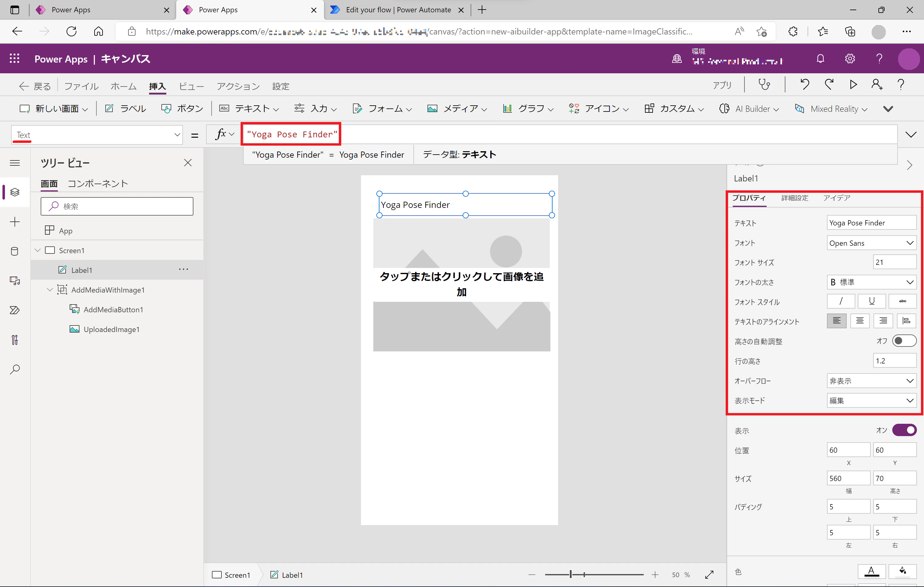Switch to the ビュー menu tab
The image size is (924, 587).
[x=191, y=86]
